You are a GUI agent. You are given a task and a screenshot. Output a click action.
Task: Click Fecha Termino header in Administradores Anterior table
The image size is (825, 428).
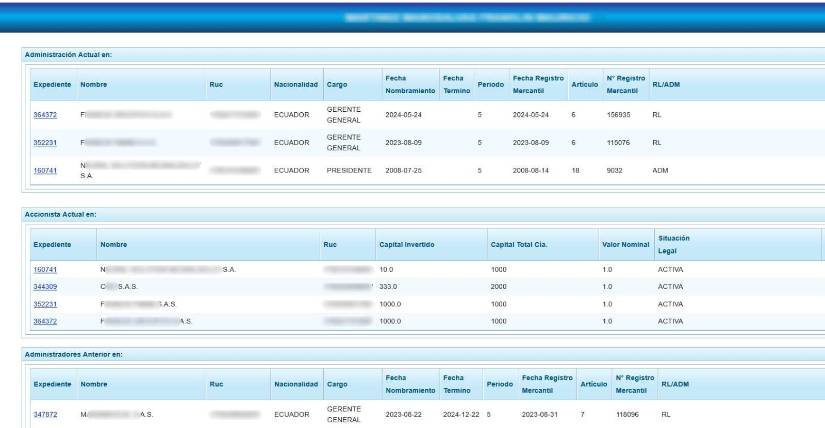point(456,382)
